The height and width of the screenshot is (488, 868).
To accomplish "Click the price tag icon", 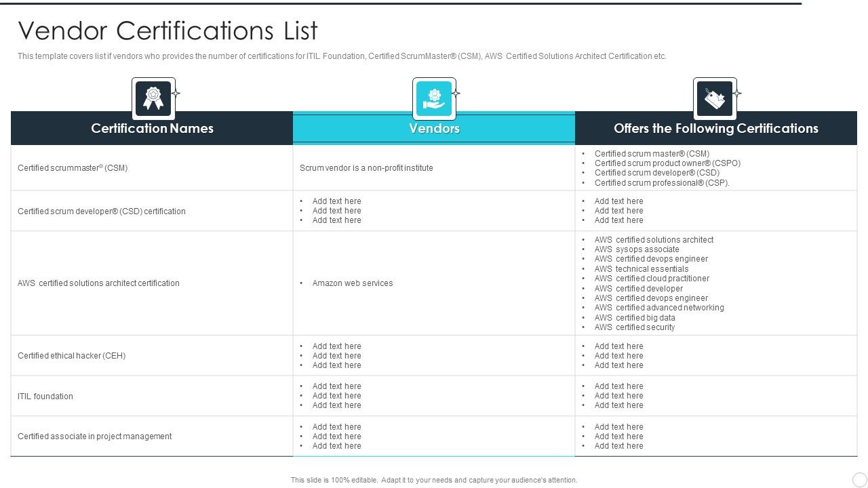I will 715,99.
